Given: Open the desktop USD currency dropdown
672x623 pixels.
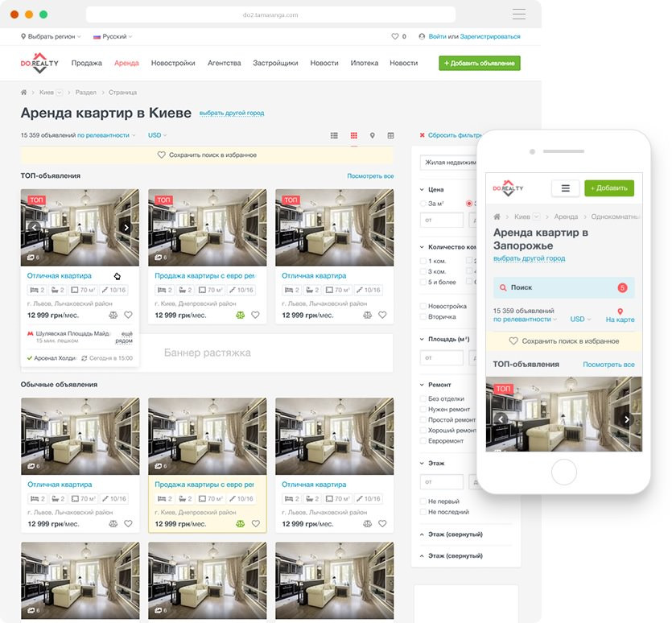Looking at the screenshot, I should (x=157, y=135).
